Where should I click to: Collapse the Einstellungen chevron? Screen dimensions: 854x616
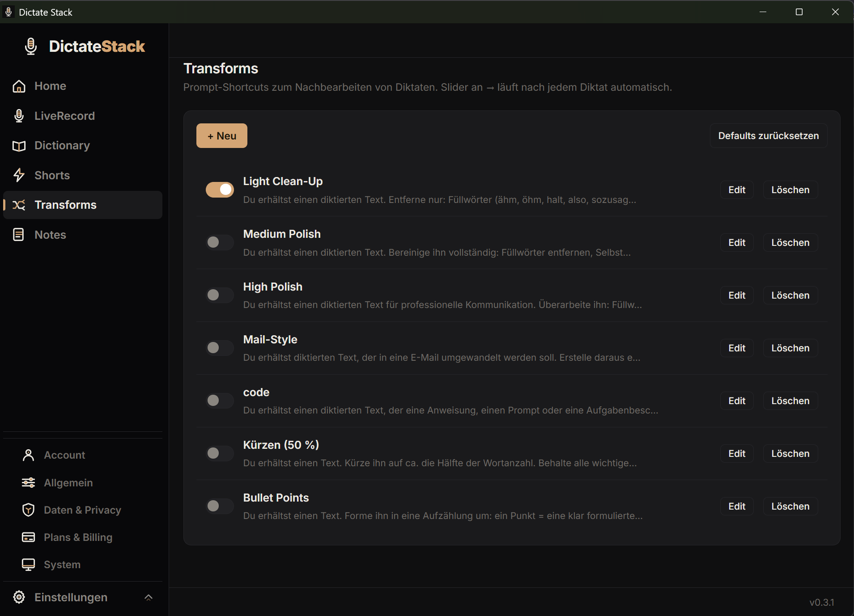149,597
